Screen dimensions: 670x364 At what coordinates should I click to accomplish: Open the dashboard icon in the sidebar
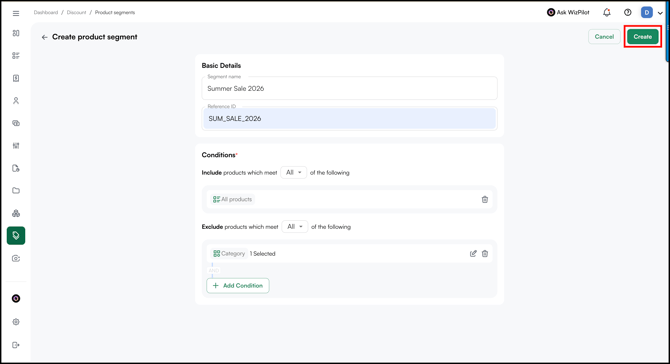(16, 33)
